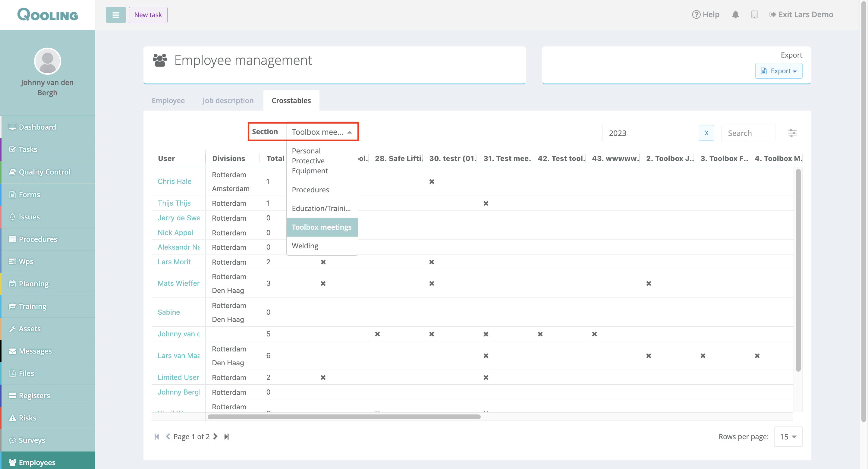Open Help in the top bar
Screen dimensions: 868x469
(706, 14)
